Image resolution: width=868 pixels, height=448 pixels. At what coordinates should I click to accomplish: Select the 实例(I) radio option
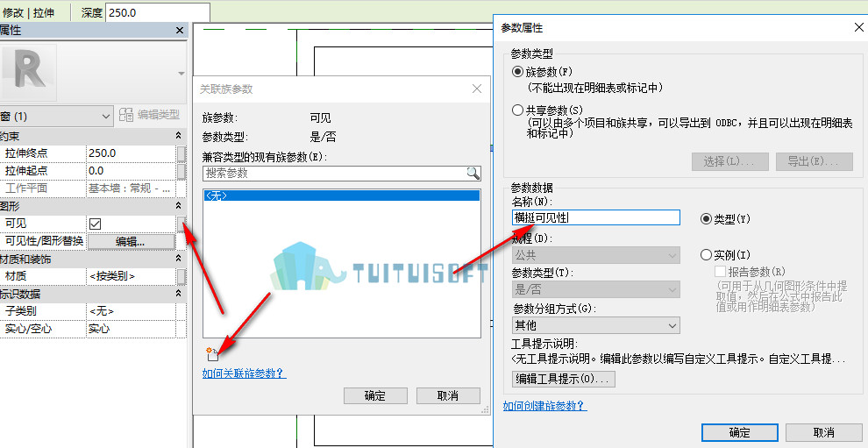click(x=706, y=255)
